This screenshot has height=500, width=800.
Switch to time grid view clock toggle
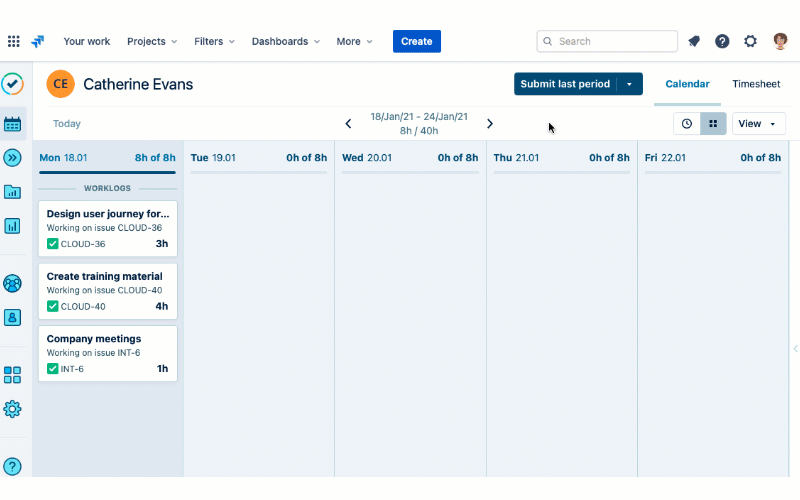click(687, 124)
